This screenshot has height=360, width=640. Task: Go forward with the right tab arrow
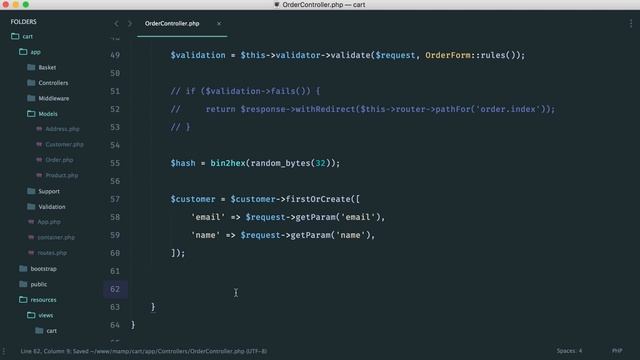coord(130,24)
